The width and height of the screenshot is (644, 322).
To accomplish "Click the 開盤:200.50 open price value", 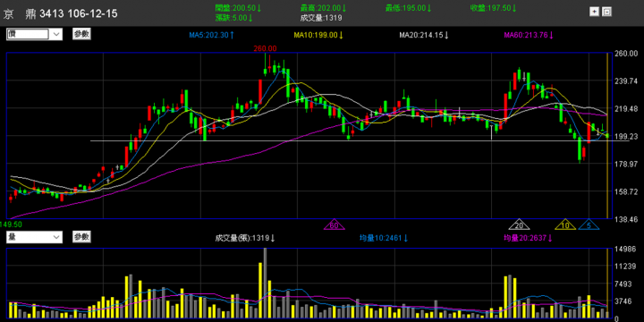I will (x=238, y=8).
